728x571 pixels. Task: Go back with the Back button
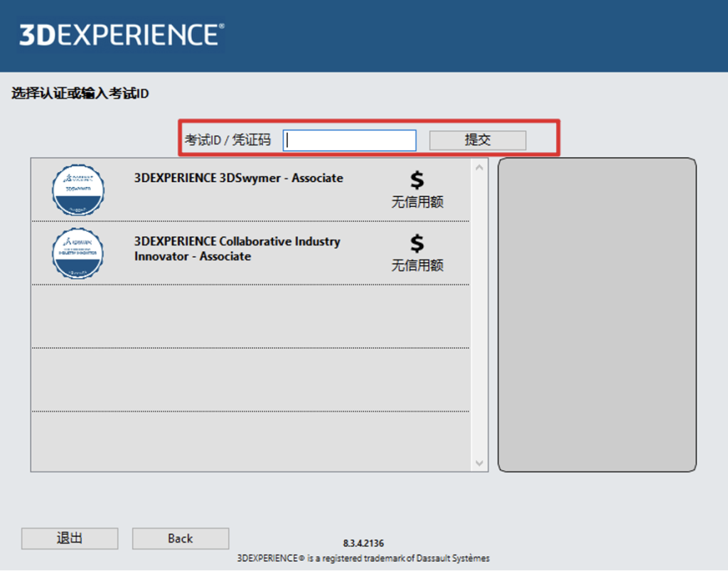pyautogui.click(x=181, y=538)
